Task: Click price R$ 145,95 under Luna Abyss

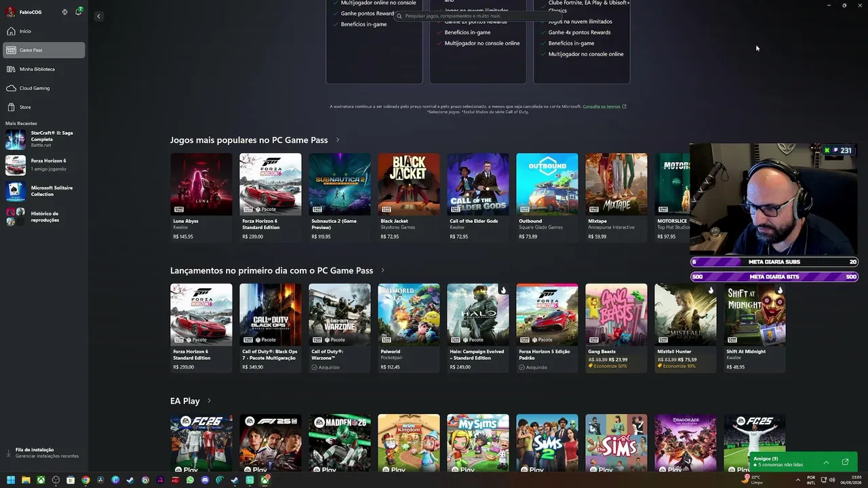Action: (x=183, y=237)
